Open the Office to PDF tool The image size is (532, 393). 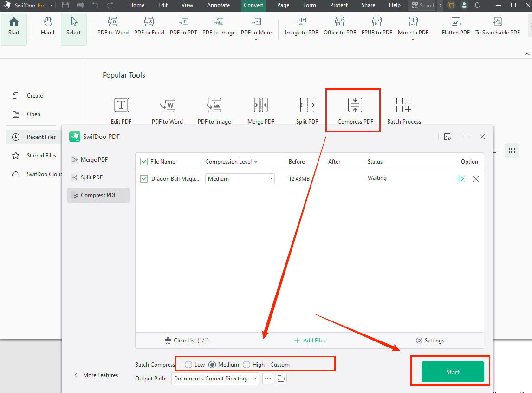tap(340, 26)
